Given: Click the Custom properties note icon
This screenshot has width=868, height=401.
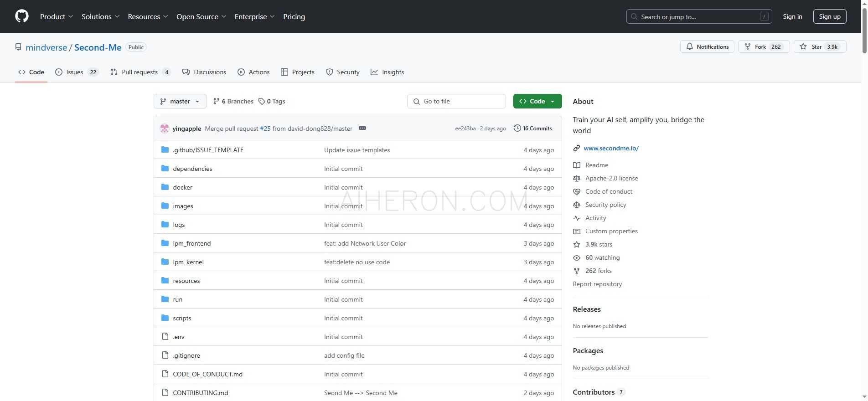Looking at the screenshot, I should click(577, 231).
